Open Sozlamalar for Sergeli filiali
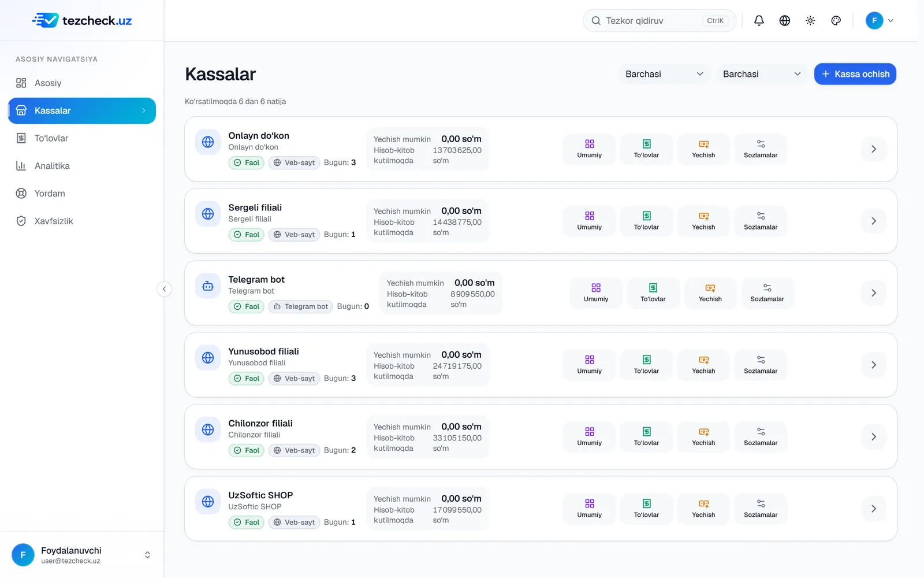This screenshot has height=578, width=924. click(x=761, y=221)
